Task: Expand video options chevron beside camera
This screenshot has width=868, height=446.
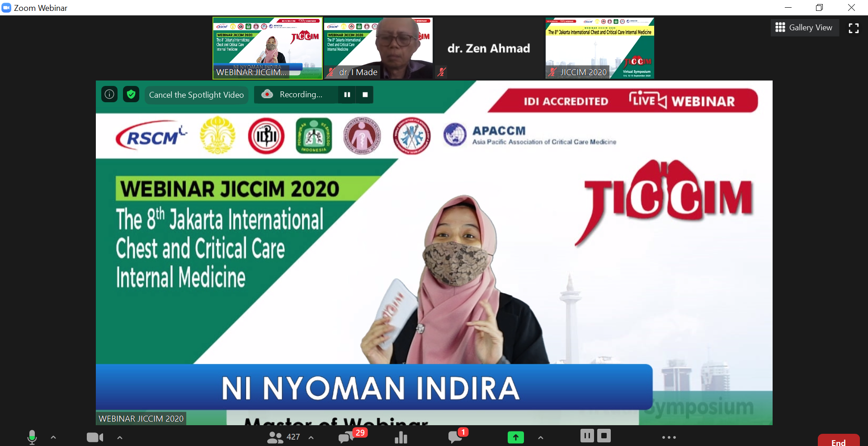Action: pyautogui.click(x=120, y=437)
